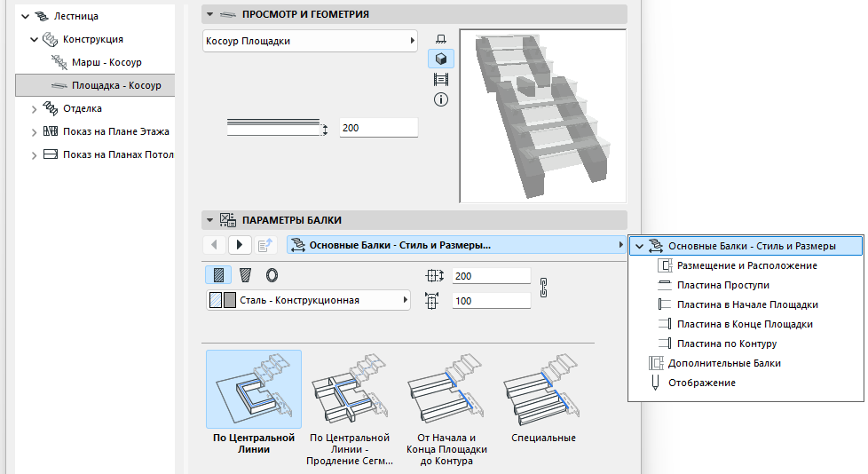This screenshot has width=868, height=474.
Task: Switch preview to section view icon
Action: [440, 80]
